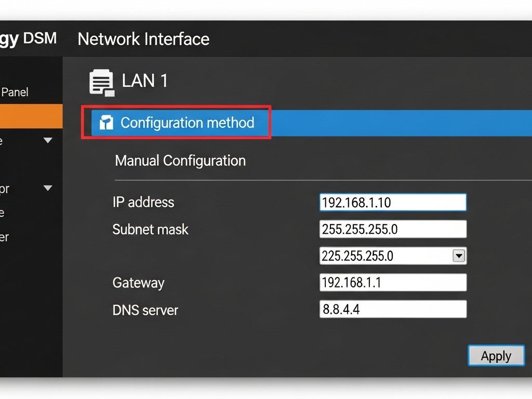Screen dimensions: 532x399
Task: Click the Manual Configuration label
Action: tap(180, 161)
